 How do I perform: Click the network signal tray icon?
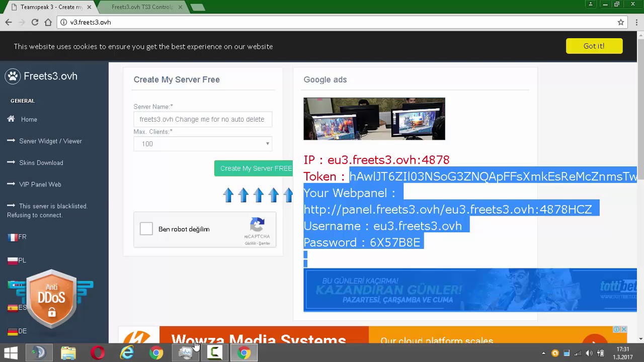point(578,353)
